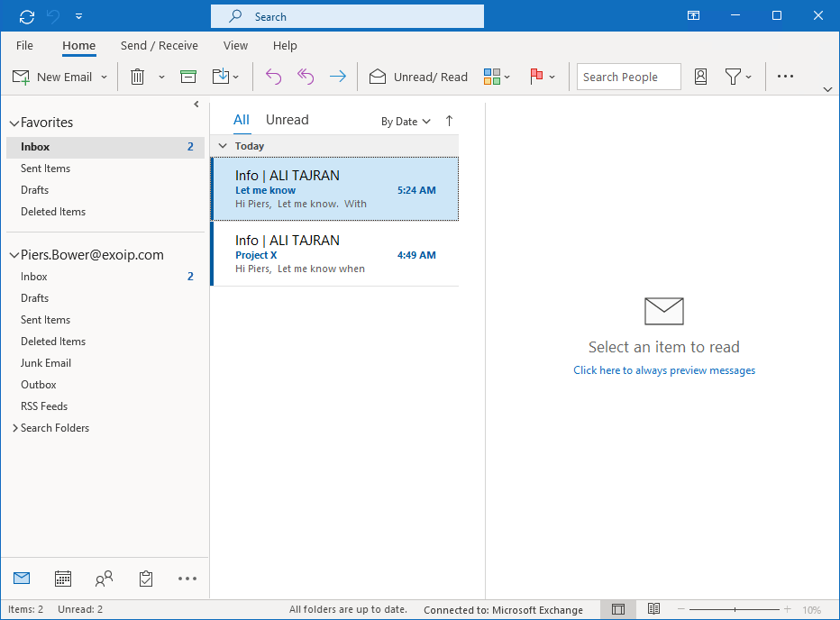
Task: Toggle Unread/Read status of message
Action: [x=418, y=77]
